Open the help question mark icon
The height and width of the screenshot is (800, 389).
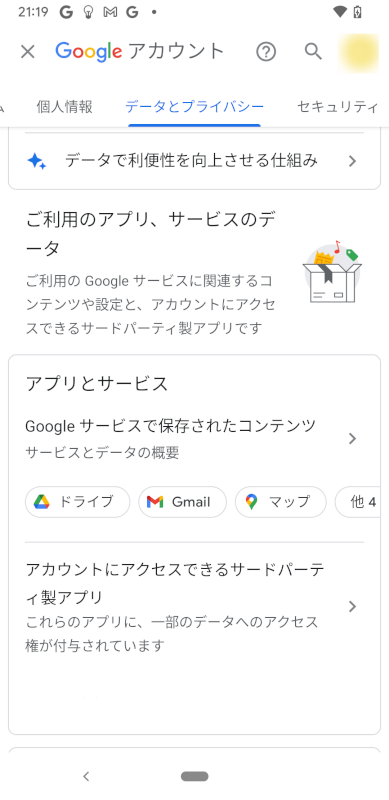[266, 52]
